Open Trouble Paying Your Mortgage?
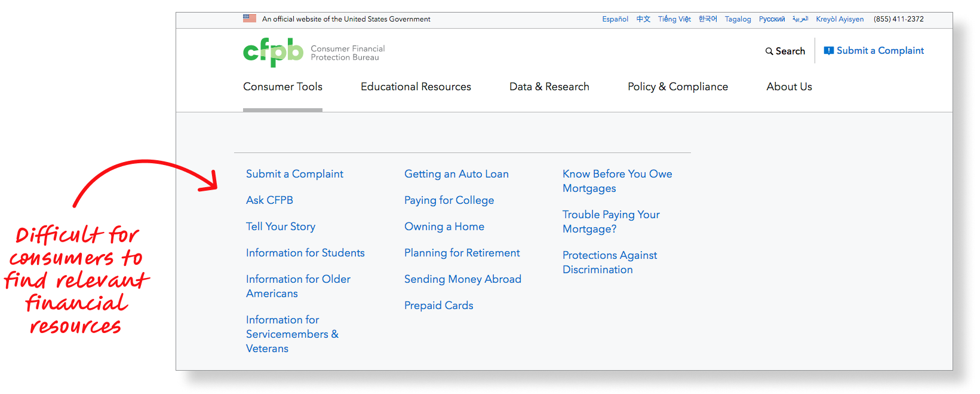Image resolution: width=980 pixels, height=394 pixels. pyautogui.click(x=611, y=222)
